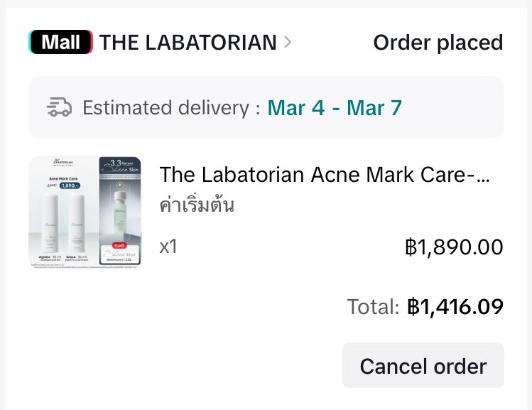Image resolution: width=532 pixels, height=410 pixels.
Task: Click The Labatorian Acne Mark Care title
Action: coord(325,175)
